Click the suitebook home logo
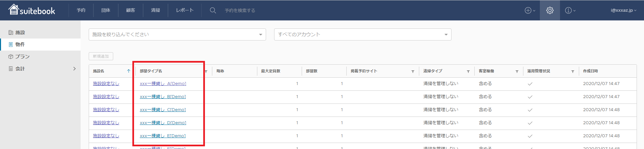The width and height of the screenshot is (644, 149). (32, 10)
